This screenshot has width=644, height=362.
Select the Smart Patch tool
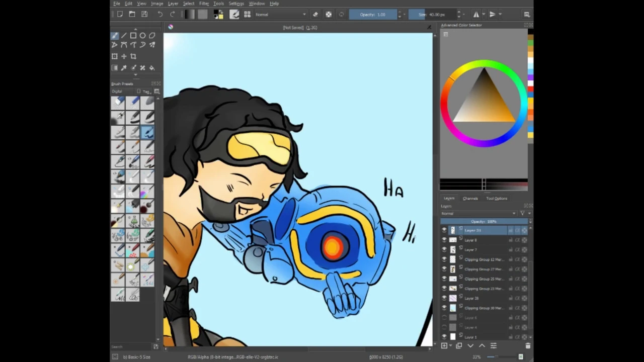(142, 68)
